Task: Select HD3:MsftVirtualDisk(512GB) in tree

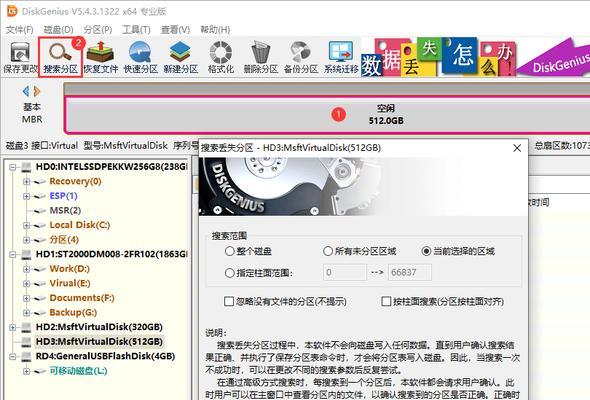Action: 99,342
